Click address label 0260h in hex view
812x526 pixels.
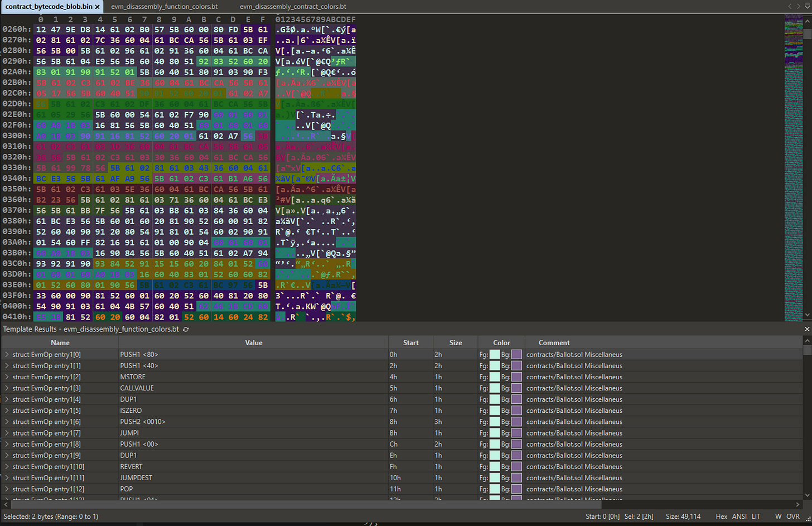tap(16, 29)
